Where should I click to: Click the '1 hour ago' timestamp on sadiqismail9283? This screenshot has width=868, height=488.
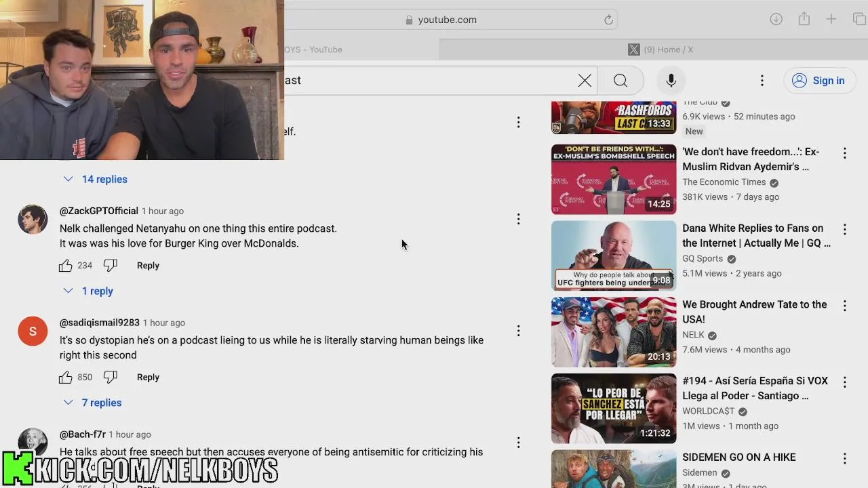pos(164,323)
